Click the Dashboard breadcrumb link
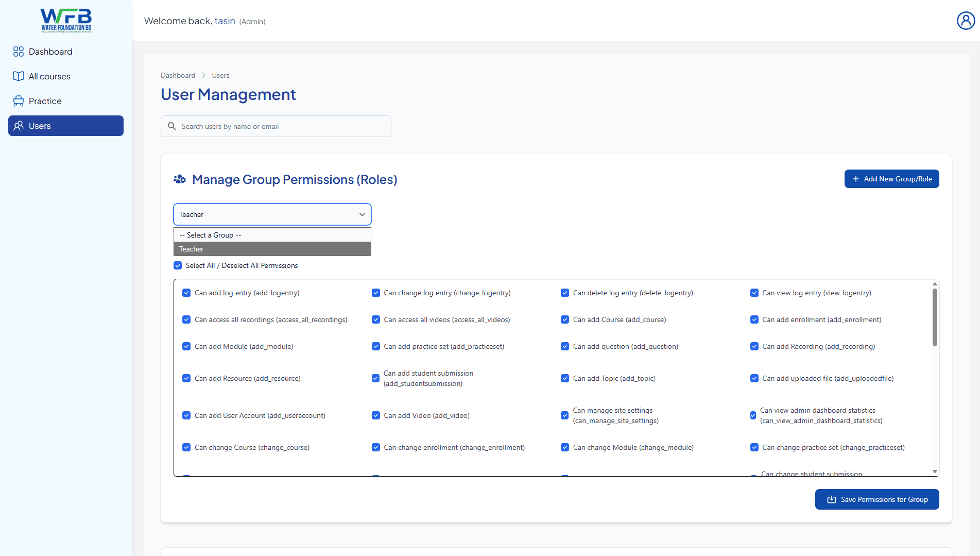The image size is (980, 556). pos(178,75)
